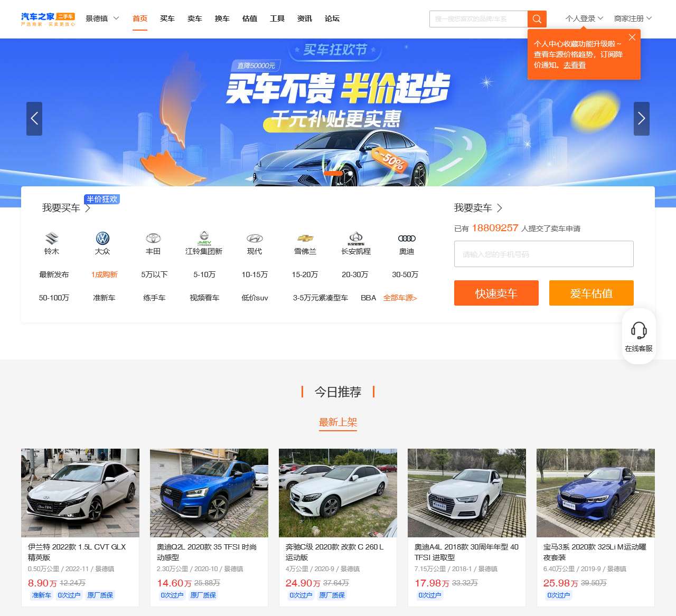Click the 半价狂欢 promo badge
This screenshot has height=616, width=676.
tap(102, 199)
